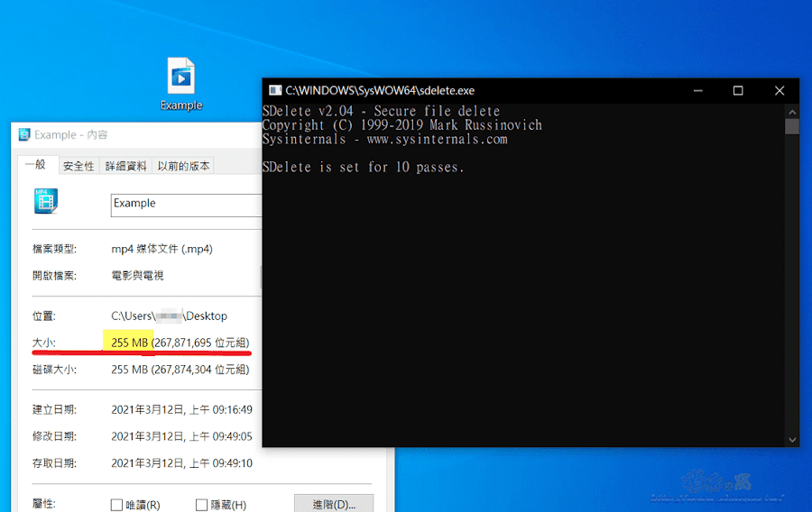Click the sdelete.exe console window icon
Image resolution: width=812 pixels, height=512 pixels.
point(275,90)
